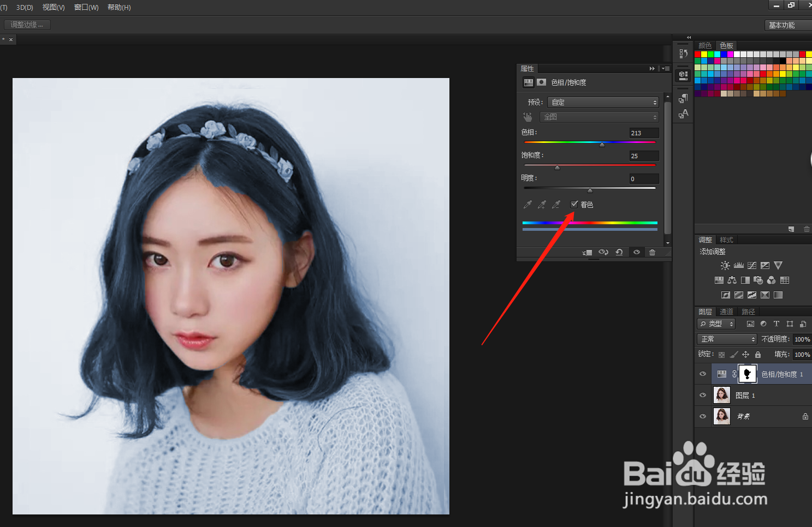Open the 窗口(W) menu
The width and height of the screenshot is (812, 527).
pos(86,7)
